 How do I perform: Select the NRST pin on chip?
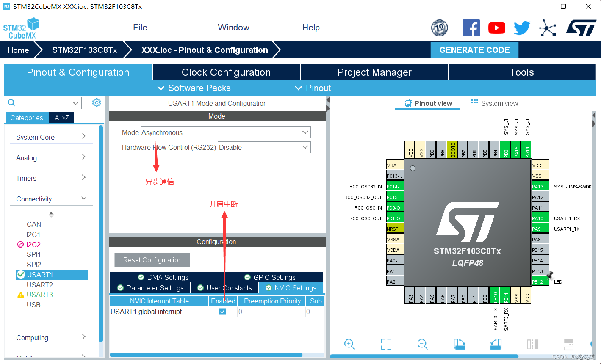point(395,229)
